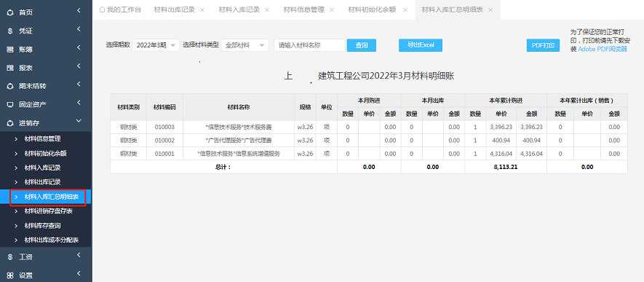Click the 请输入材料名称 search field

310,45
